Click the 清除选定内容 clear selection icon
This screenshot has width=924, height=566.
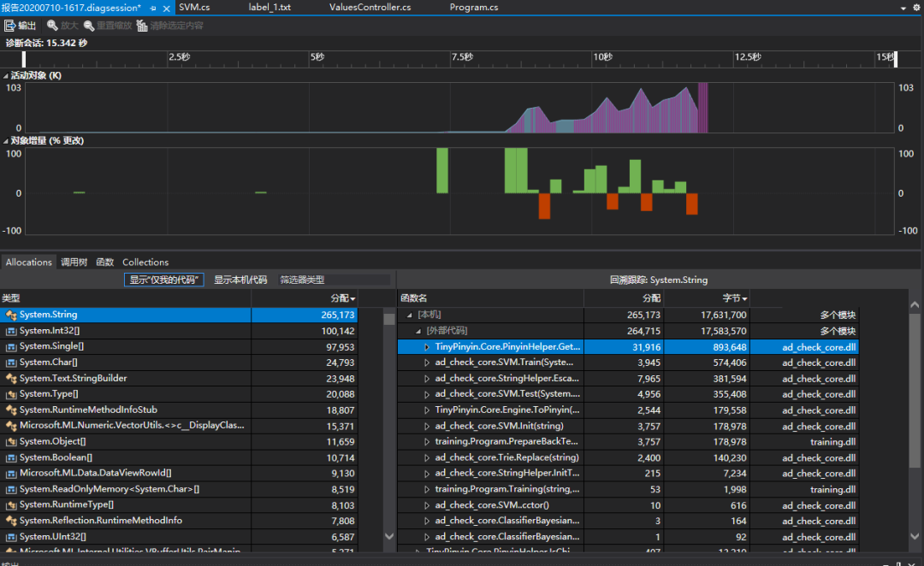click(142, 26)
